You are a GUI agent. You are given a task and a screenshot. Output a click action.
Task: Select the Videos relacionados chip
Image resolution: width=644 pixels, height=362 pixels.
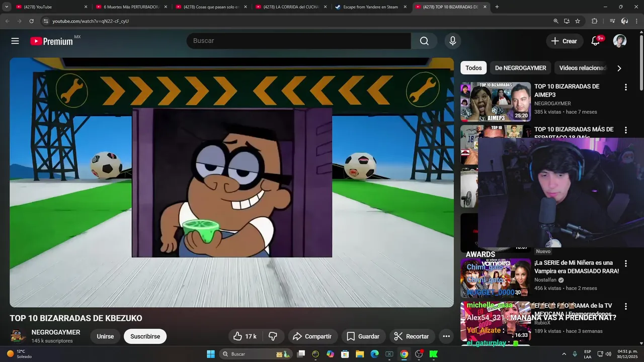coord(583,68)
